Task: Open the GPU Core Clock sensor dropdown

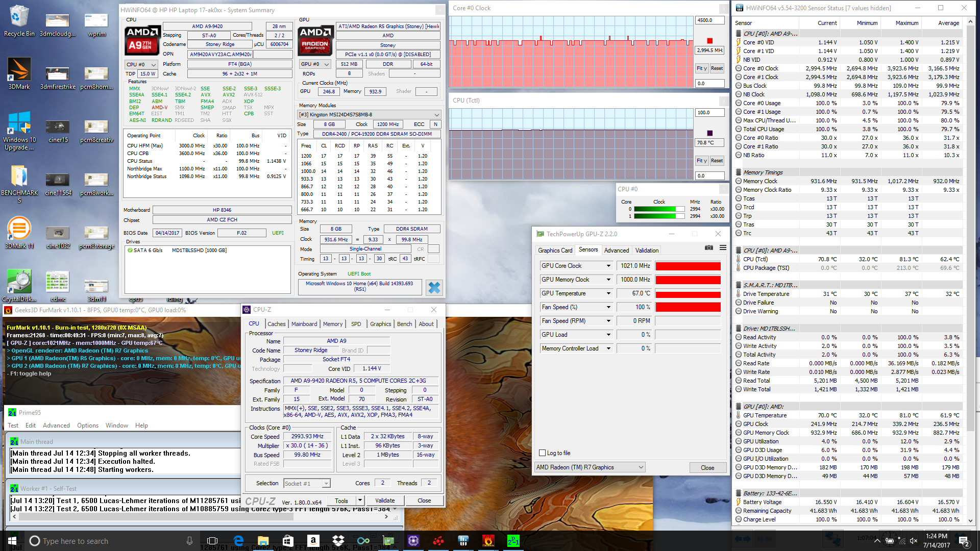Action: 608,266
